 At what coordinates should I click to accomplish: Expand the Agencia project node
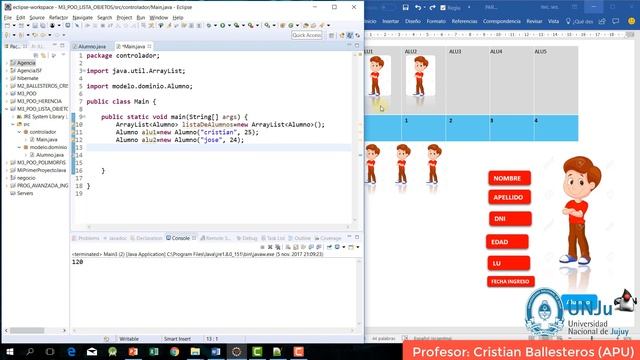pos(7,63)
